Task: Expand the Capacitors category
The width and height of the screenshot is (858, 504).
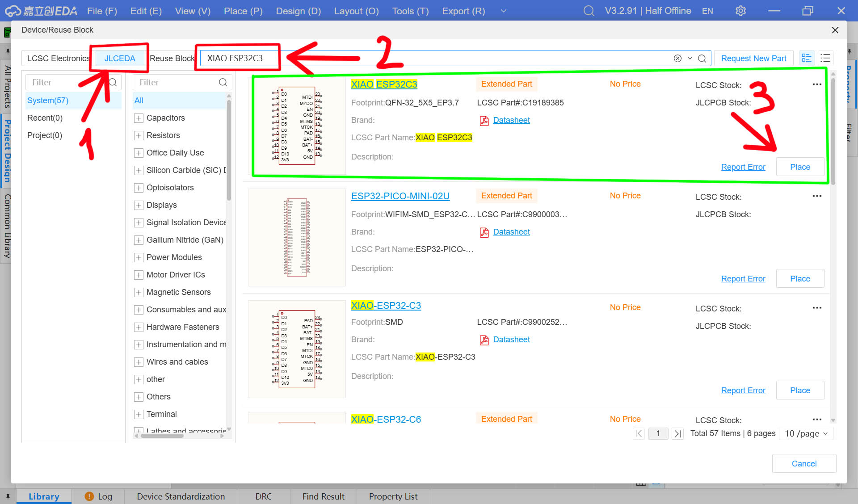Action: [x=139, y=118]
